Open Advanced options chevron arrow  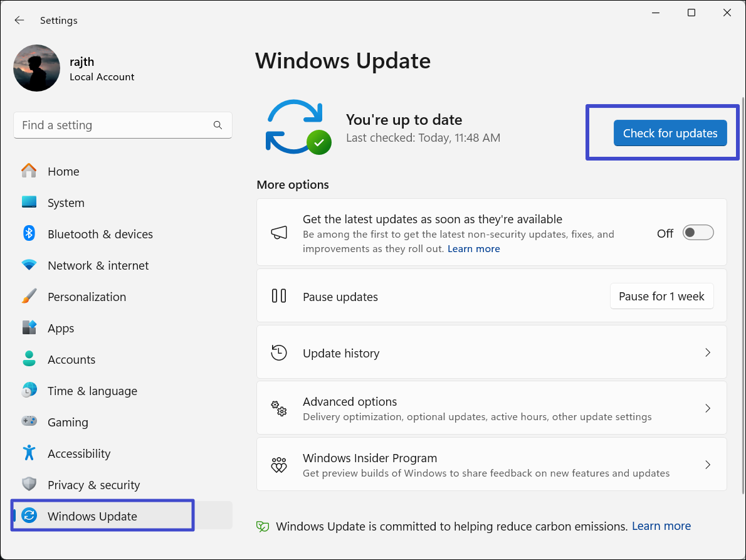pyautogui.click(x=707, y=408)
